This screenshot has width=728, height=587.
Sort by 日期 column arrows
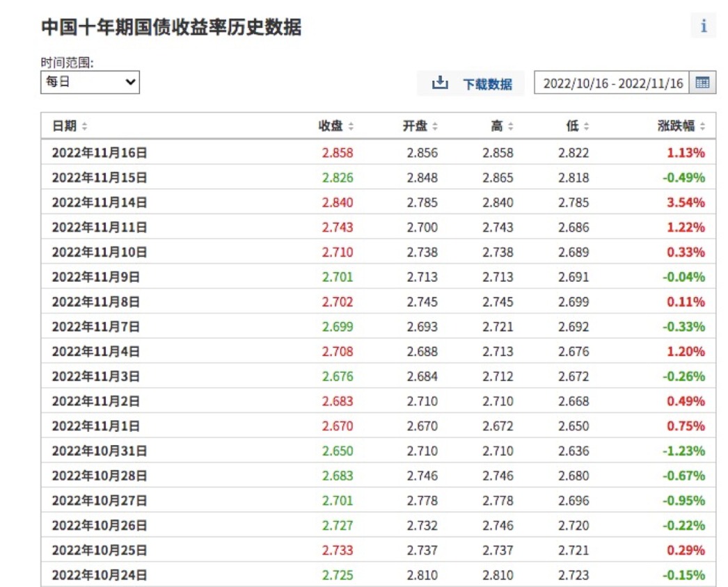(x=85, y=127)
